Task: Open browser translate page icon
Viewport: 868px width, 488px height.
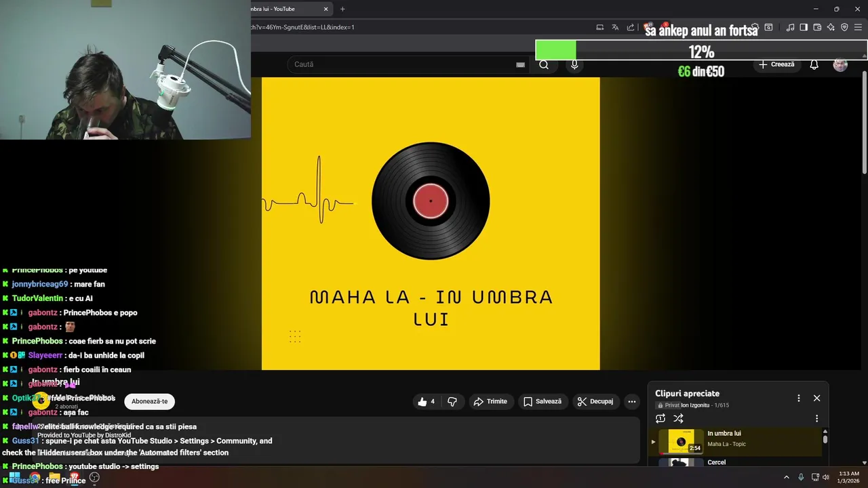Action: coord(615,27)
